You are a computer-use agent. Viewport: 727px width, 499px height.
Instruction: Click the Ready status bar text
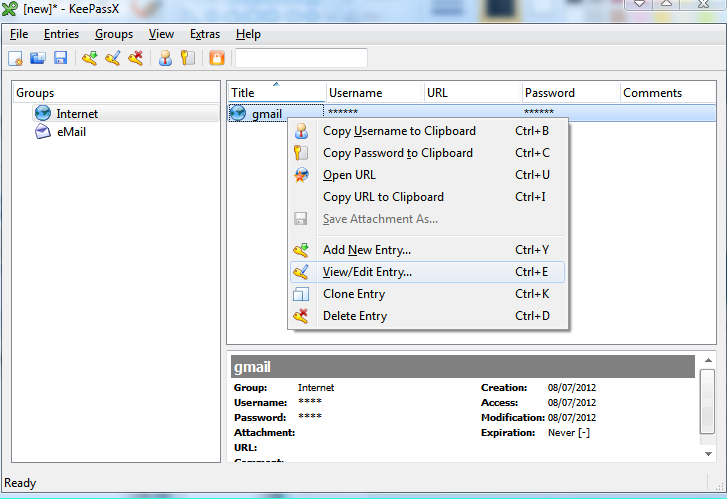(20, 483)
